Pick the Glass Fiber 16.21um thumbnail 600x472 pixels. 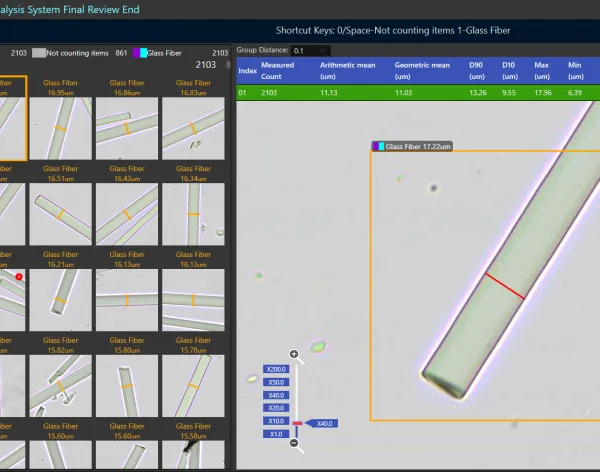point(60,300)
